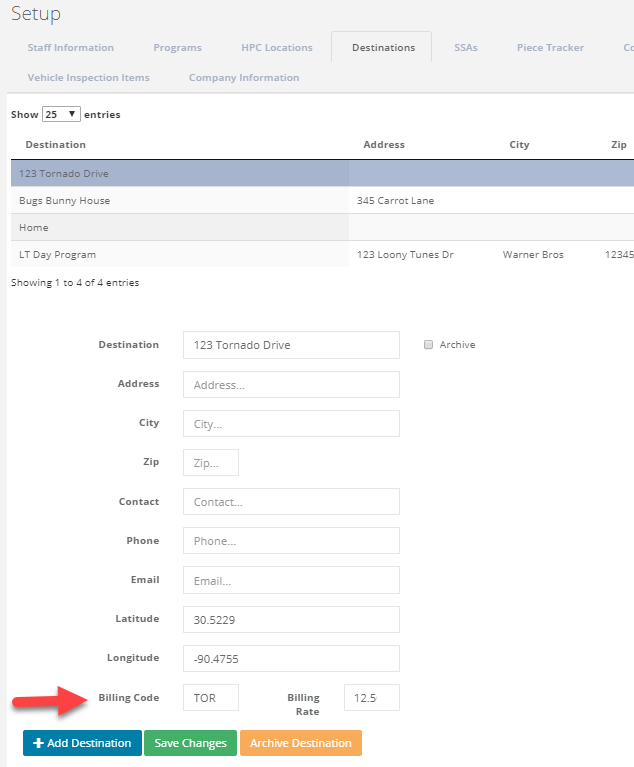Click the Archive Destination button
634x767 pixels.
(x=300, y=743)
